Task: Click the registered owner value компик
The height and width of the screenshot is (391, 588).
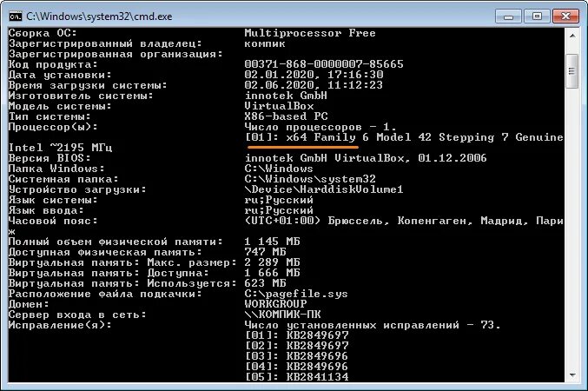Action: click(265, 43)
